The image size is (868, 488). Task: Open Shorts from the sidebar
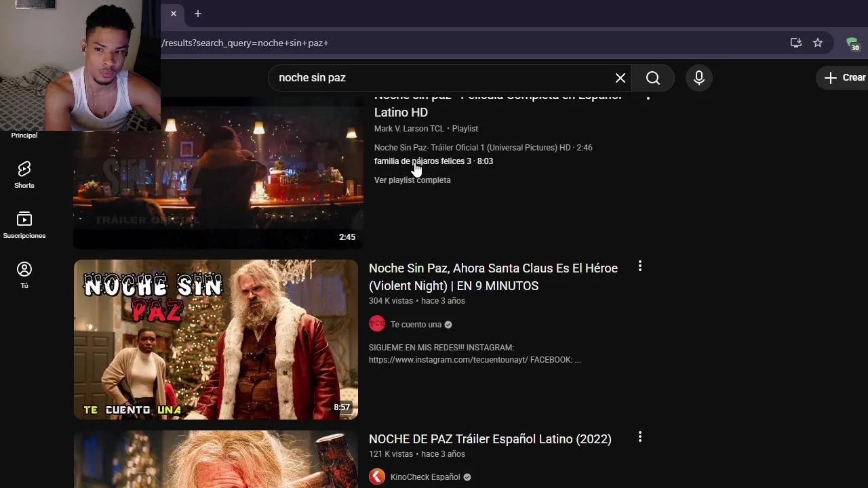tap(24, 175)
